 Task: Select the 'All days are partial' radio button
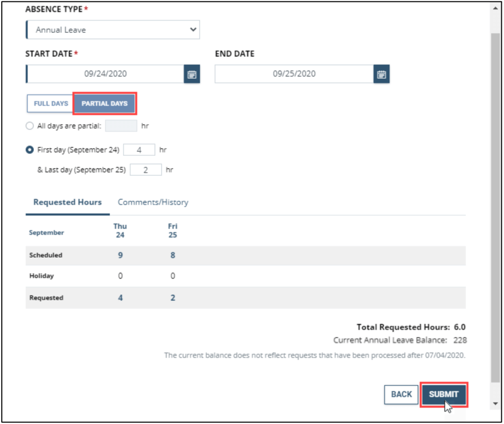point(29,126)
